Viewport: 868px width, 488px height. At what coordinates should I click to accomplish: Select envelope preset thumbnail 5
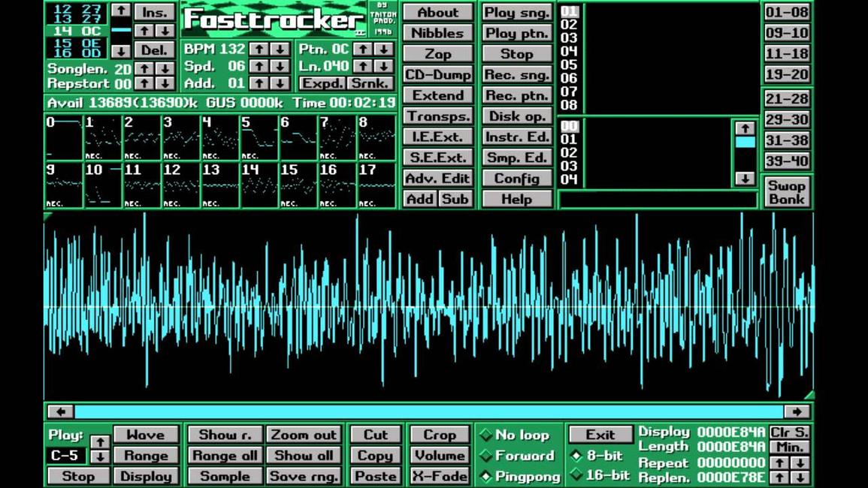pyautogui.click(x=259, y=138)
